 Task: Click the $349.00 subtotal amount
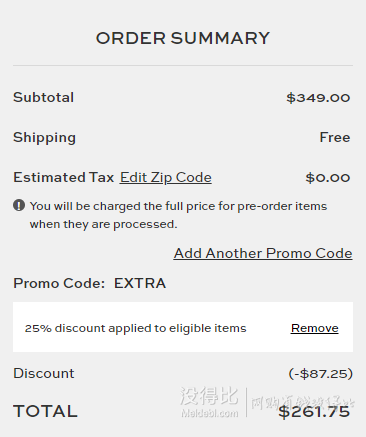click(318, 98)
